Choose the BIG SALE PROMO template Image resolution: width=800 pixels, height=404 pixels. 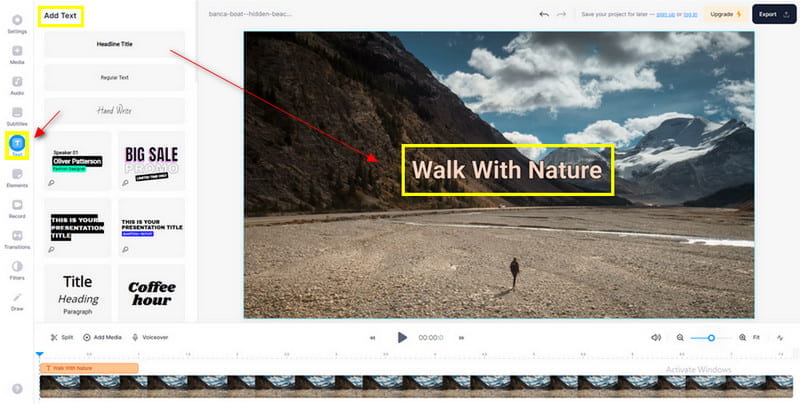point(152,161)
